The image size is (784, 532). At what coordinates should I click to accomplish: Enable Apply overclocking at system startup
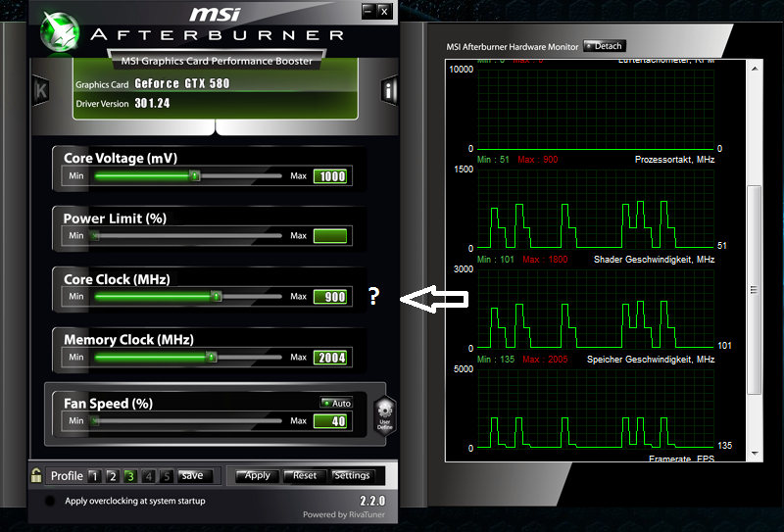(50, 501)
